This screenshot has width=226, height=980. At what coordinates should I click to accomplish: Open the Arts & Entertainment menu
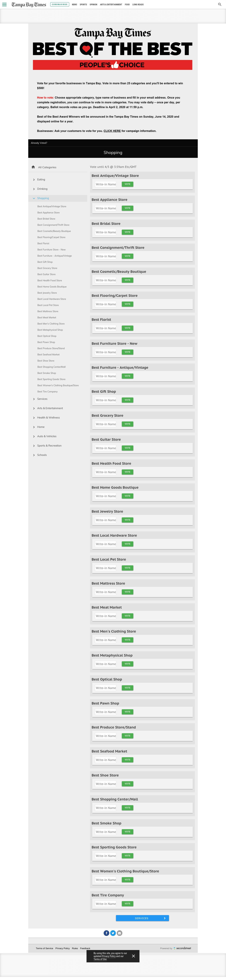pyautogui.click(x=111, y=5)
